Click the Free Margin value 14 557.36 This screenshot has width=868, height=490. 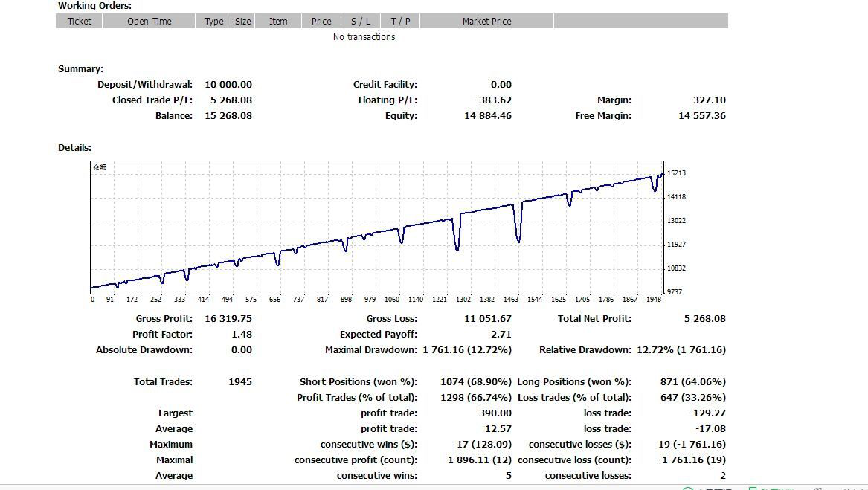tap(701, 116)
